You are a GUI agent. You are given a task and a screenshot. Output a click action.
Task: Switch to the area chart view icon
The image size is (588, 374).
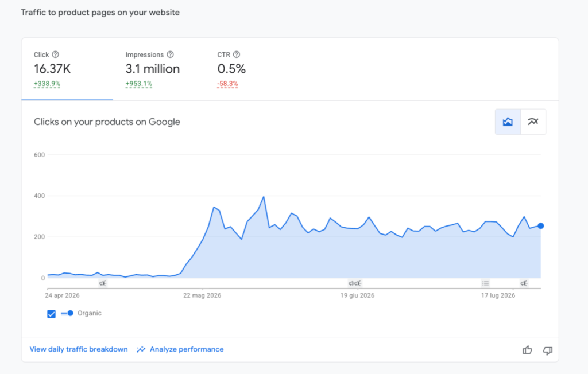click(x=508, y=122)
